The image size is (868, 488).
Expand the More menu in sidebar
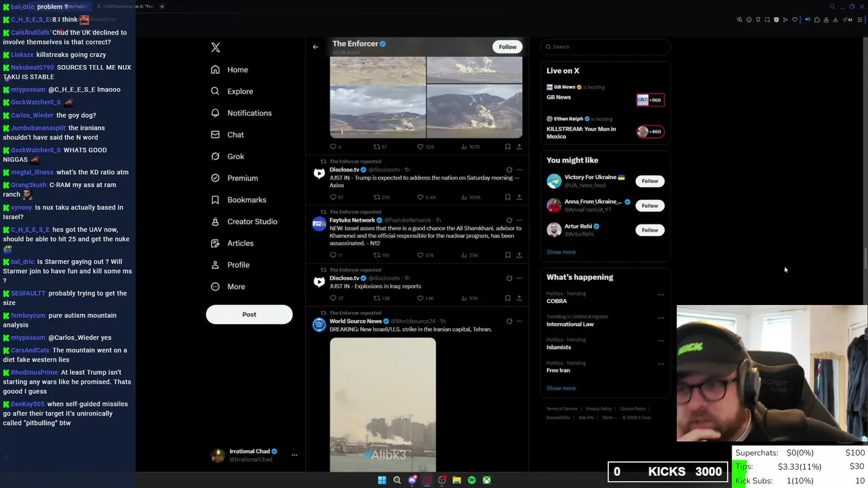(227, 287)
